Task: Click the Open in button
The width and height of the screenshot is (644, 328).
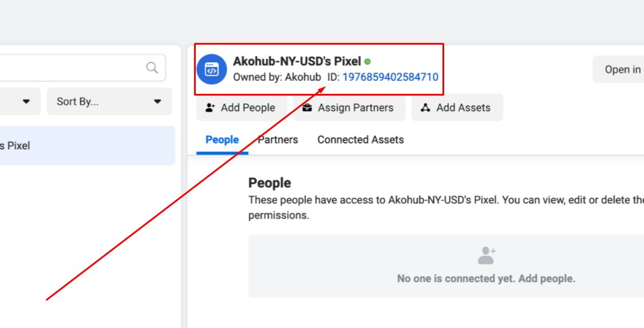Action: pos(618,69)
